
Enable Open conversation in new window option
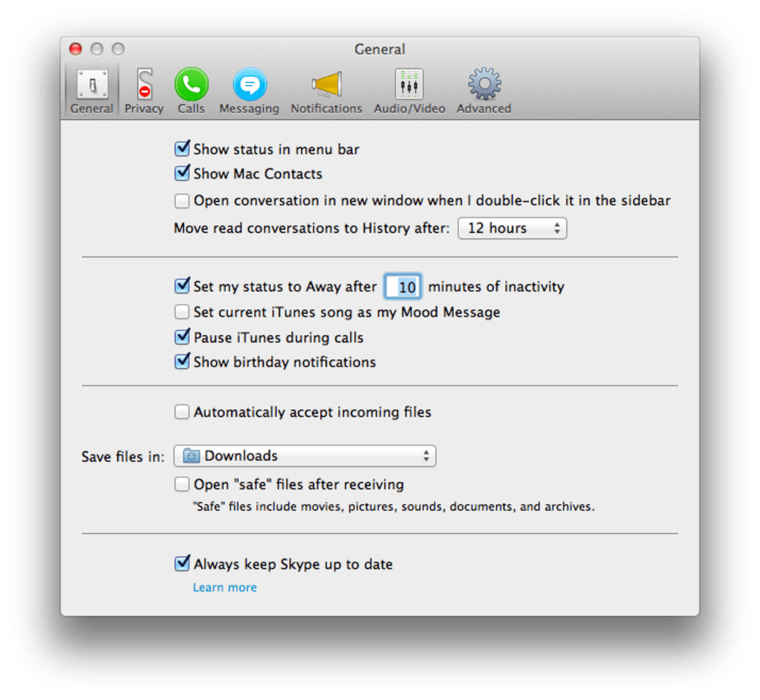pyautogui.click(x=182, y=200)
